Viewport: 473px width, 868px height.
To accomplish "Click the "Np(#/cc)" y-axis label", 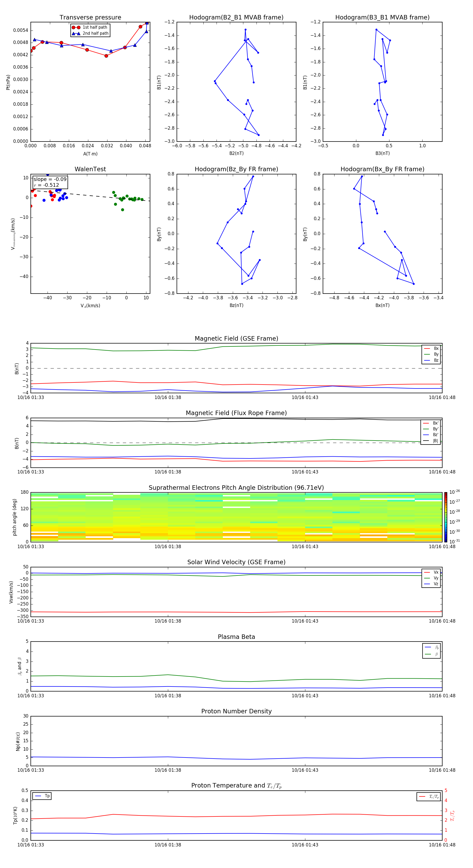I will (x=18, y=741).
